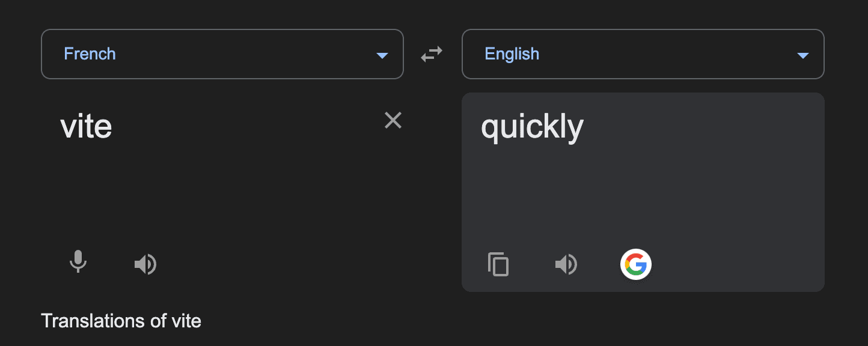Screen dimensions: 868x346
Task: Copy the translation to clipboard
Action: [x=499, y=264]
